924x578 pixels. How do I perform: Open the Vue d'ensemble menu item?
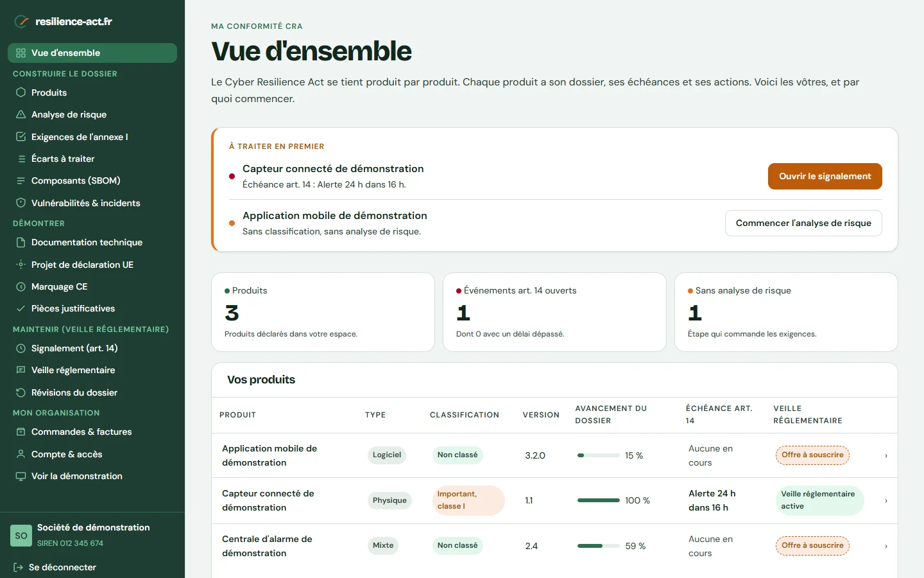pos(92,53)
